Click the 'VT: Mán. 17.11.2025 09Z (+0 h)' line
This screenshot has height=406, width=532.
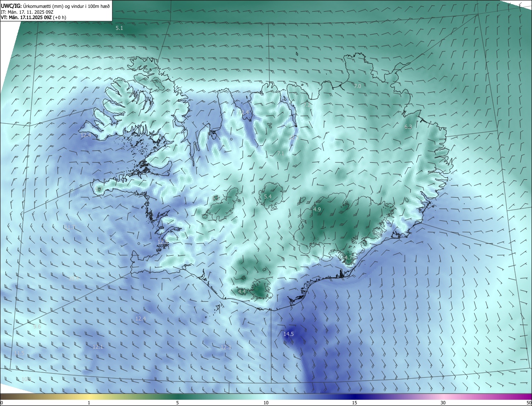(x=33, y=17)
